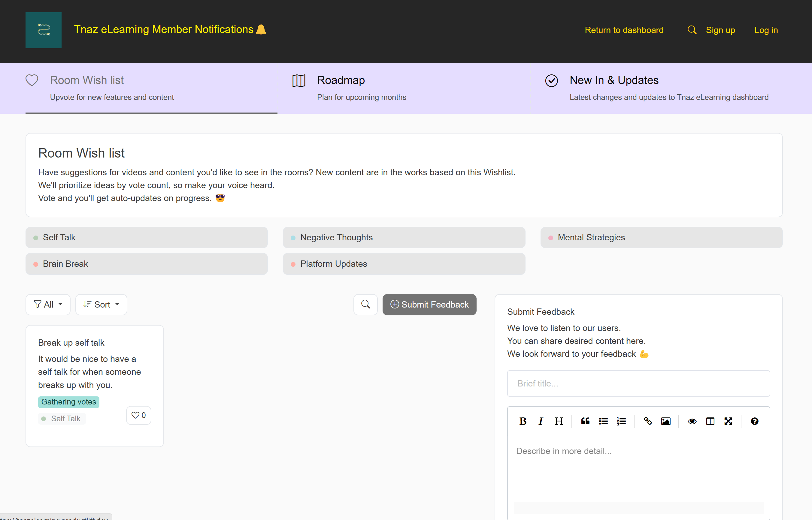Expand the Sort dropdown

click(101, 305)
